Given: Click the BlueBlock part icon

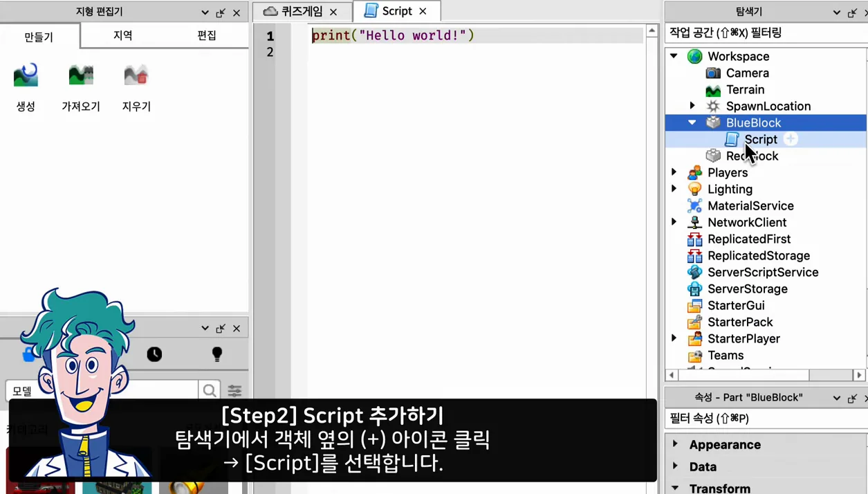Looking at the screenshot, I should pos(713,122).
